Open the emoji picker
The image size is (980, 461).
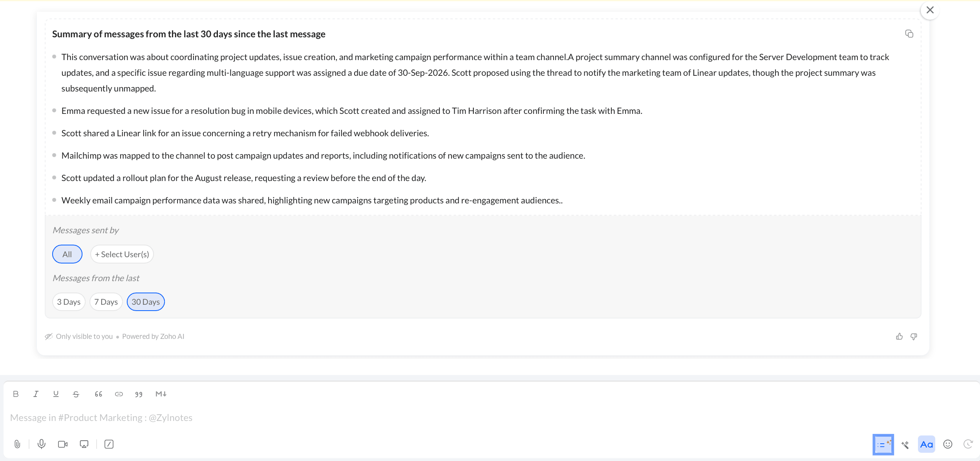[x=948, y=444]
